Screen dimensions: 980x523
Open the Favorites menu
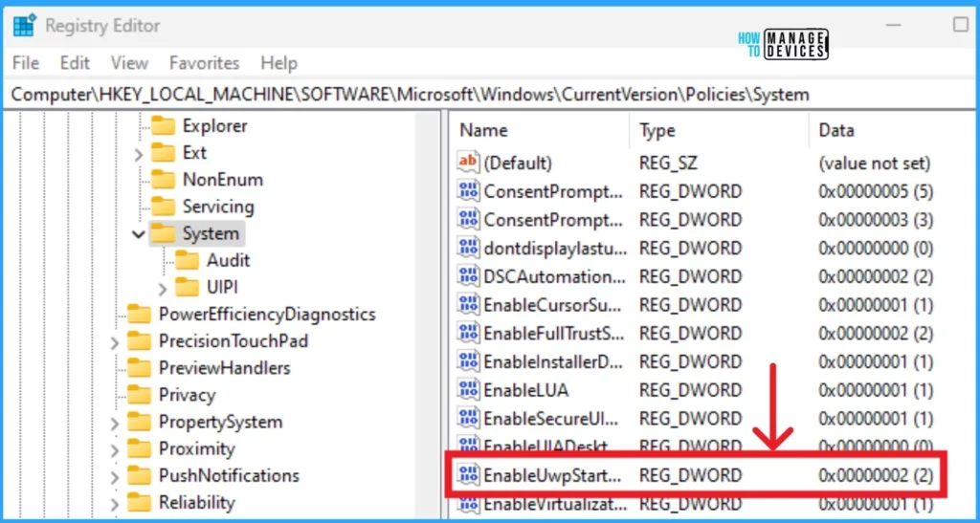(x=205, y=63)
